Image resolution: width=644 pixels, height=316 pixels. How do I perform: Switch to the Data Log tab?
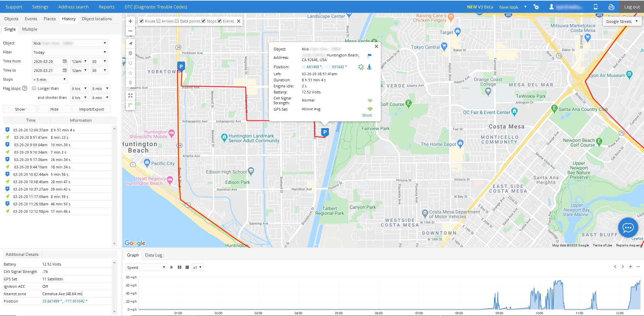click(154, 255)
